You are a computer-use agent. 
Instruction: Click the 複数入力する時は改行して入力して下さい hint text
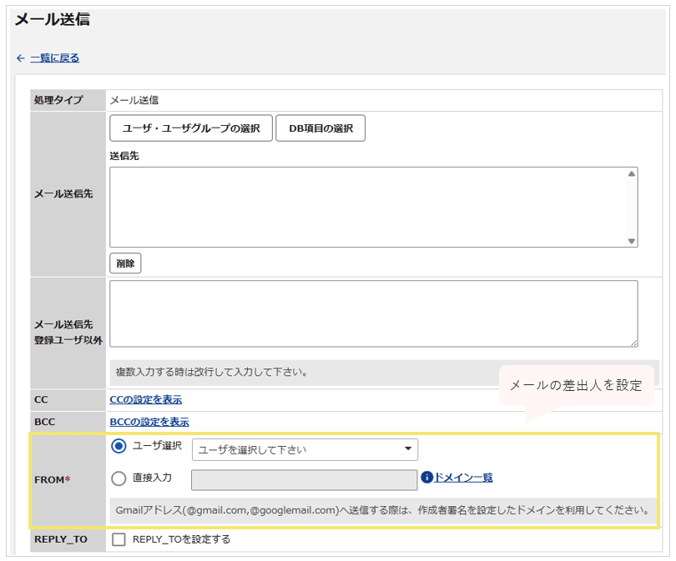(x=211, y=372)
